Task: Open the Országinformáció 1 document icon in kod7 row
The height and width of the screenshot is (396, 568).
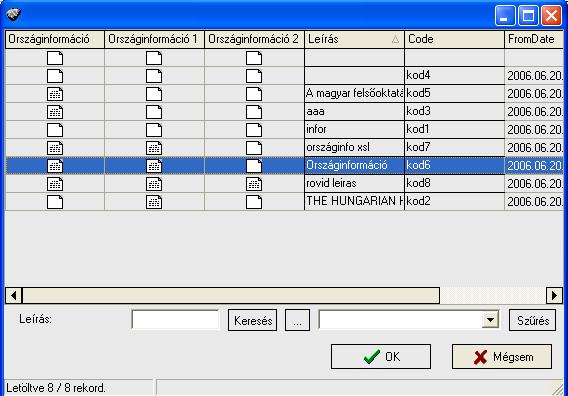Action: click(154, 148)
